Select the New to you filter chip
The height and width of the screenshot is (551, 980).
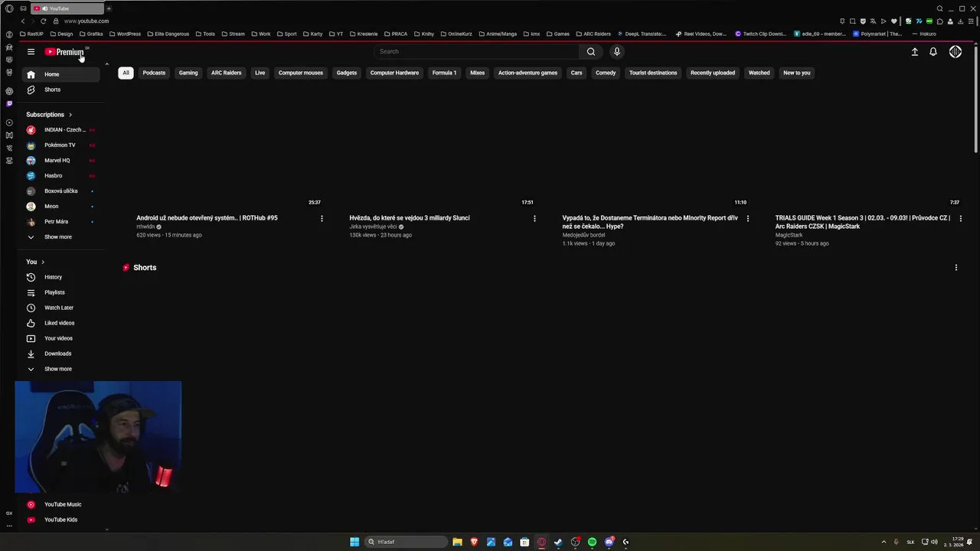point(797,73)
